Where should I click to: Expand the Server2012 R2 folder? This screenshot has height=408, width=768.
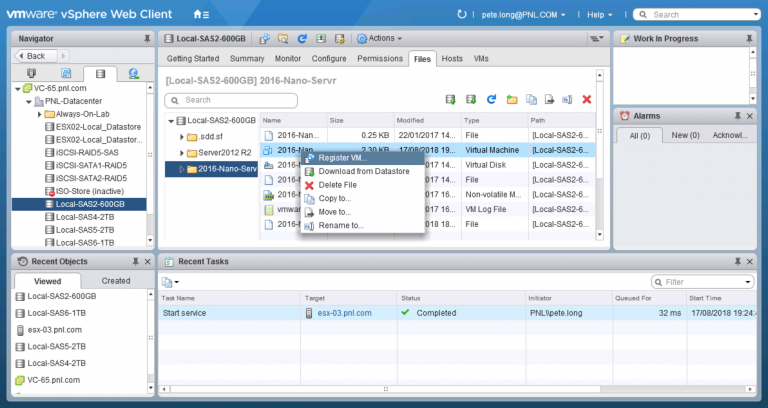click(181, 153)
